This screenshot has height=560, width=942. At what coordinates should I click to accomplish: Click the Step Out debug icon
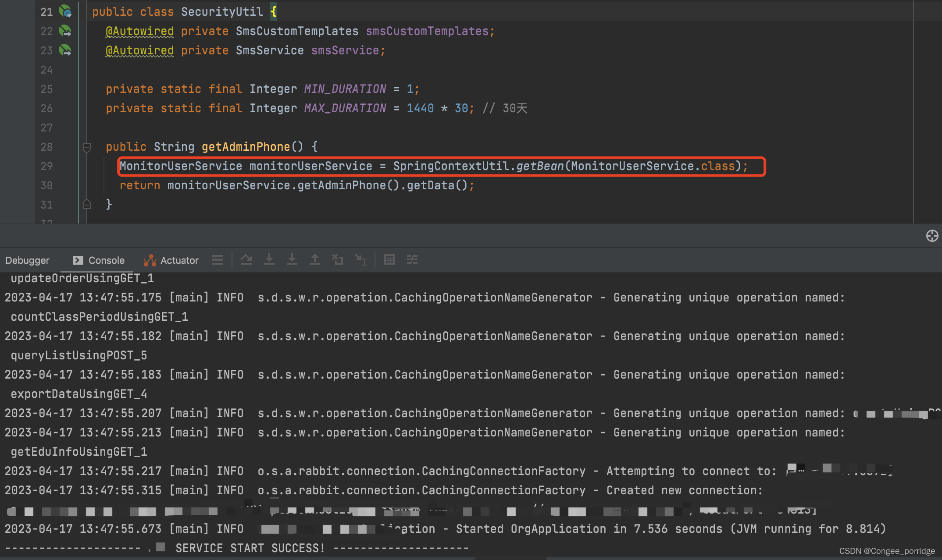[315, 260]
